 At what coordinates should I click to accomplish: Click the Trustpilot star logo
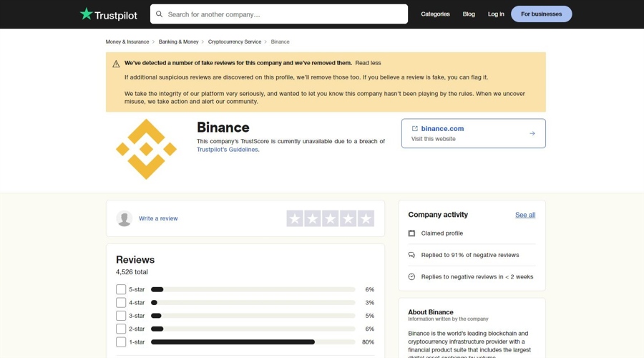[87, 14]
